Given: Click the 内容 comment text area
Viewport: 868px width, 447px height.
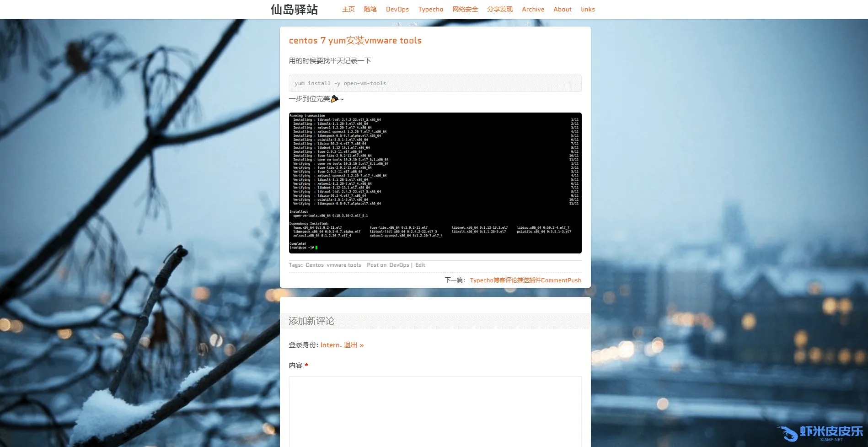Looking at the screenshot, I should (x=435, y=411).
